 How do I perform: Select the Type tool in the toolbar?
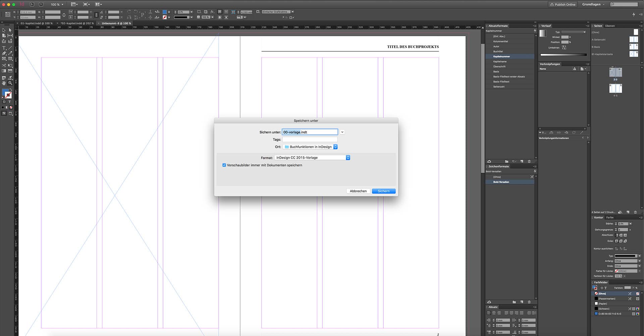tap(4, 48)
